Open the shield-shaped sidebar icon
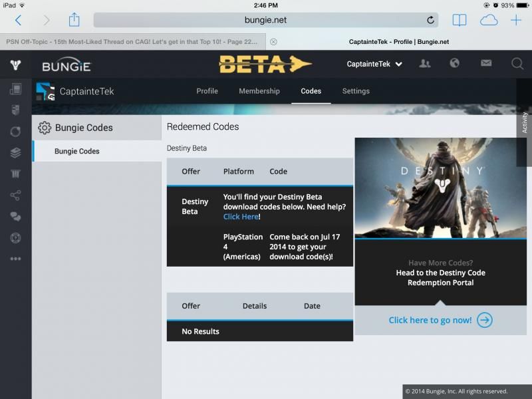 tap(15, 110)
